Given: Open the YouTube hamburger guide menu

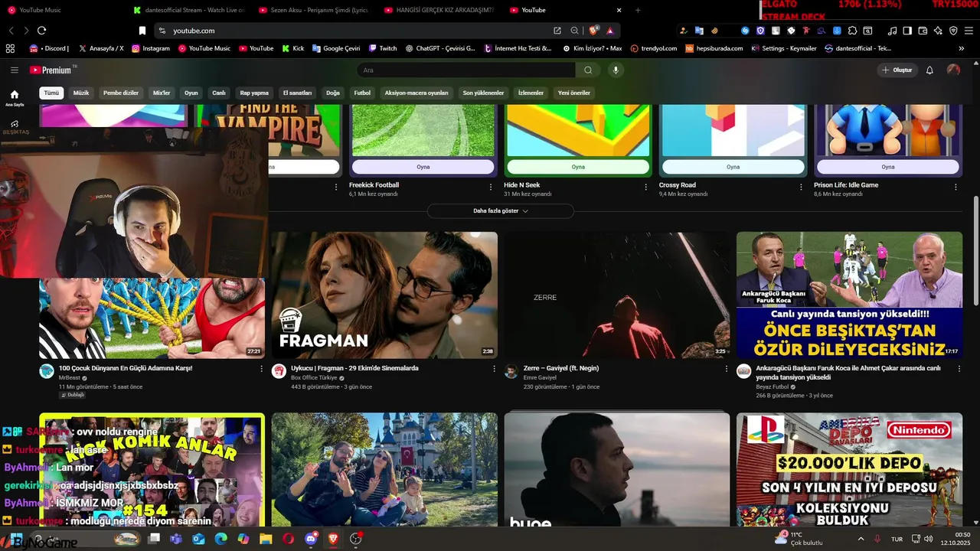Looking at the screenshot, I should pos(14,70).
